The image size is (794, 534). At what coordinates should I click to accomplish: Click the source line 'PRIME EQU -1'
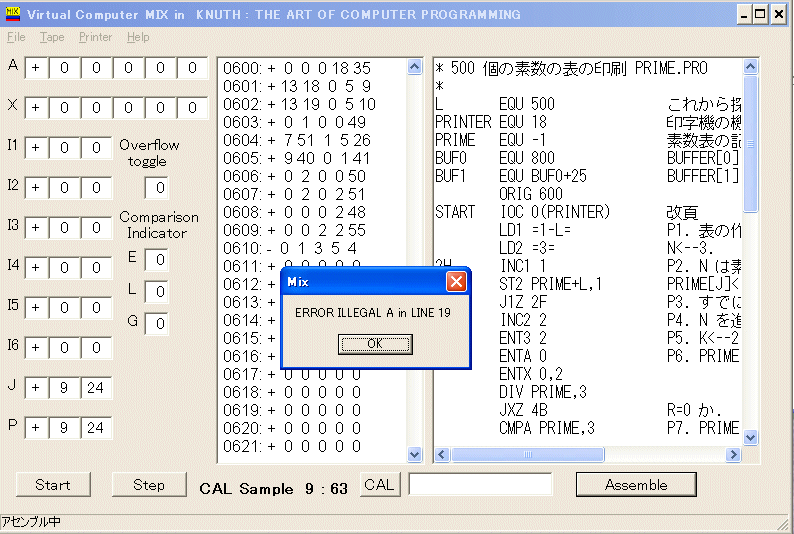(491, 140)
